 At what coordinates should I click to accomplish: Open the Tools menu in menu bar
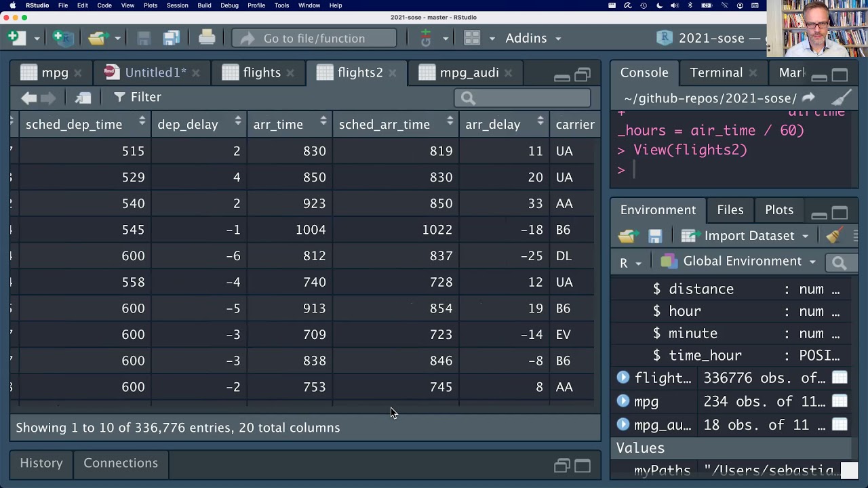(x=281, y=5)
